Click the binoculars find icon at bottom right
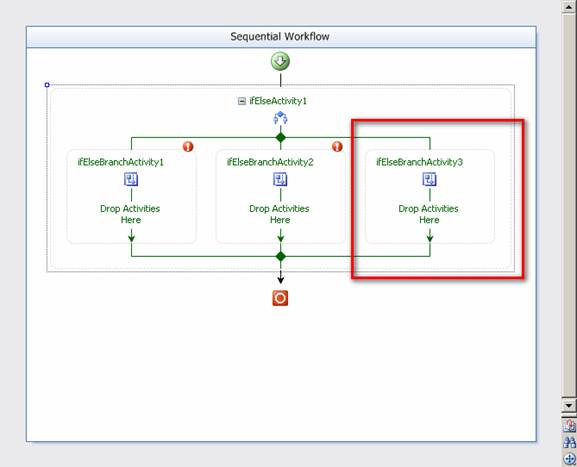Image resolution: width=577 pixels, height=467 pixels. click(x=570, y=442)
